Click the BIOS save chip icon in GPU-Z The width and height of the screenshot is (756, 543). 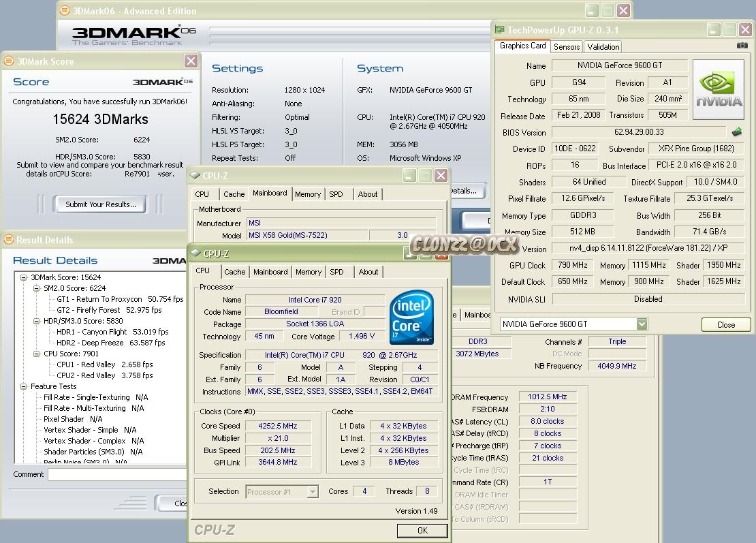(x=737, y=131)
